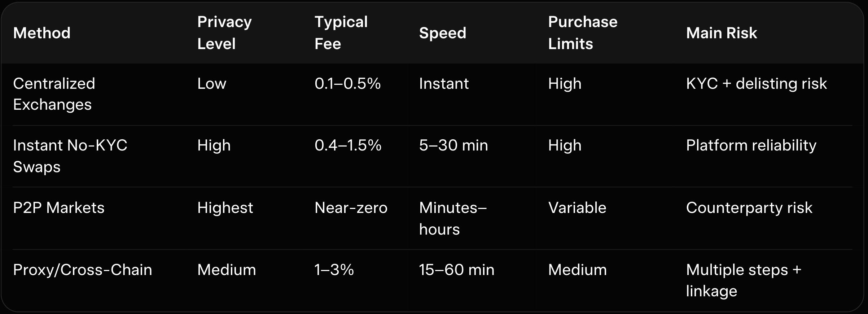Click the Method column header
Screen dimensions: 868x314
coord(42,33)
